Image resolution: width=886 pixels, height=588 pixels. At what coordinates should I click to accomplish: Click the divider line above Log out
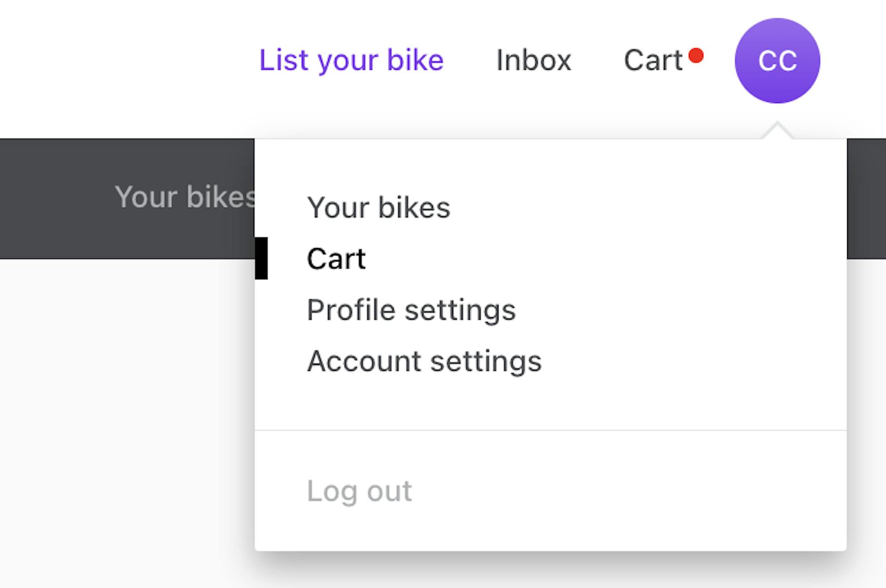pos(550,430)
